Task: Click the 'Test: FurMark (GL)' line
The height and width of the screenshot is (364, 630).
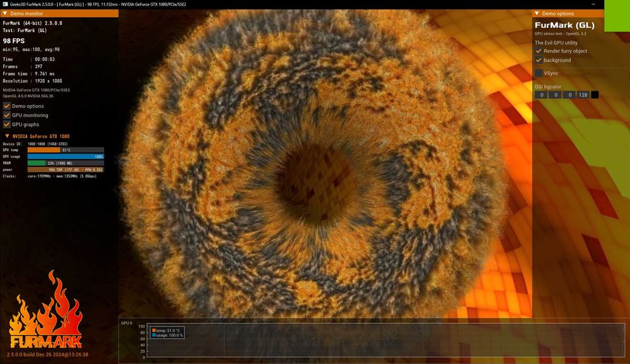Action: click(x=25, y=30)
